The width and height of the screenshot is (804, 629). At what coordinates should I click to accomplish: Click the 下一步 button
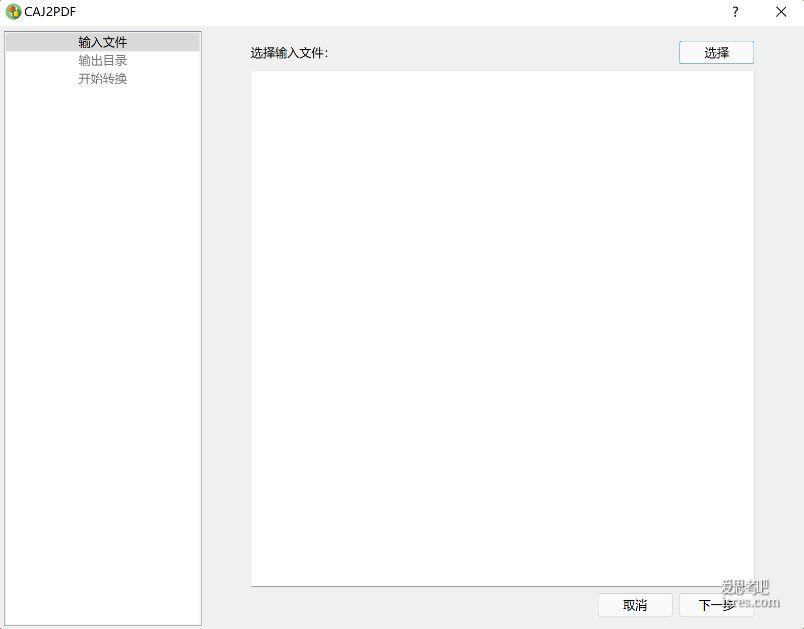(x=716, y=605)
